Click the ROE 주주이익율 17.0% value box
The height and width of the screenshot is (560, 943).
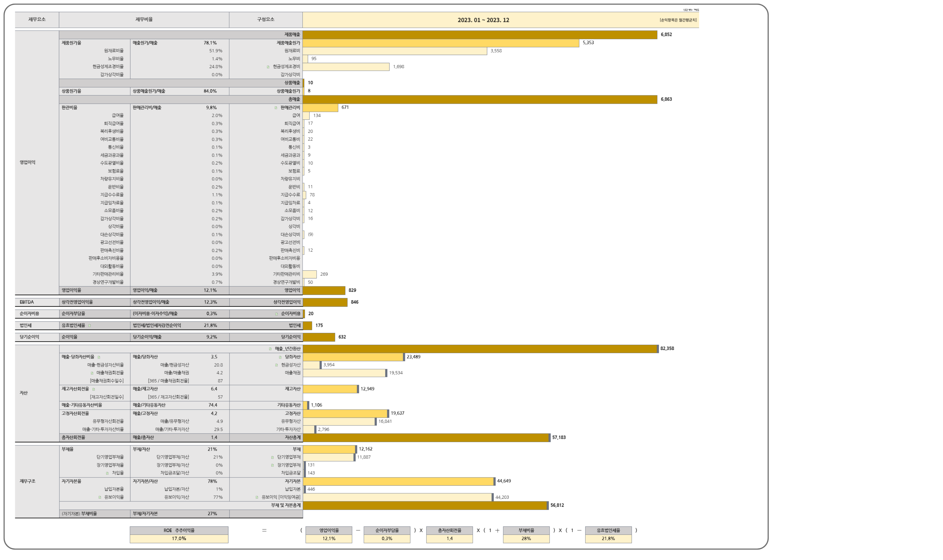pyautogui.click(x=179, y=539)
